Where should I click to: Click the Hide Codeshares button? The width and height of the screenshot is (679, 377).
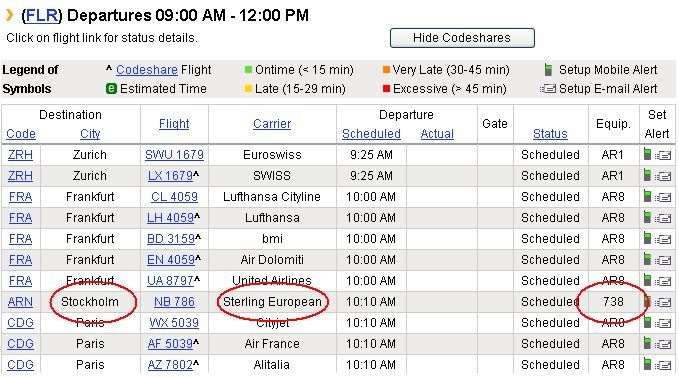click(462, 38)
